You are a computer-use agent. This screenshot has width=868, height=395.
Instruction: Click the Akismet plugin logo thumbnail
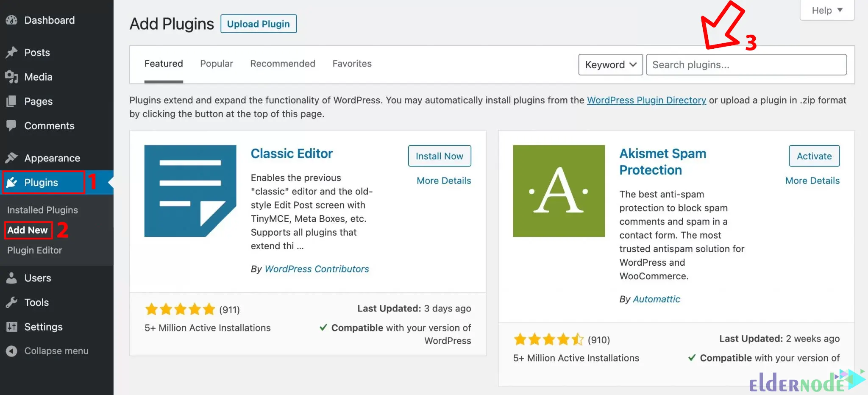(559, 191)
